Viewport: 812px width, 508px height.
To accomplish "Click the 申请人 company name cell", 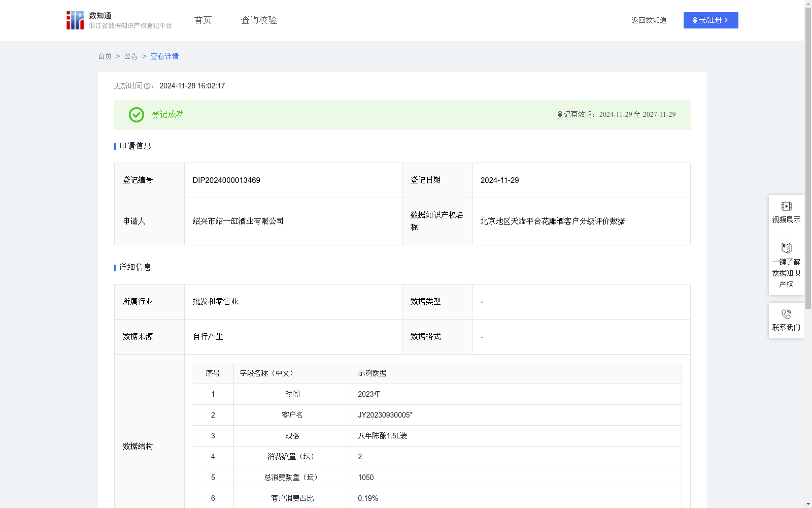I will coord(238,221).
